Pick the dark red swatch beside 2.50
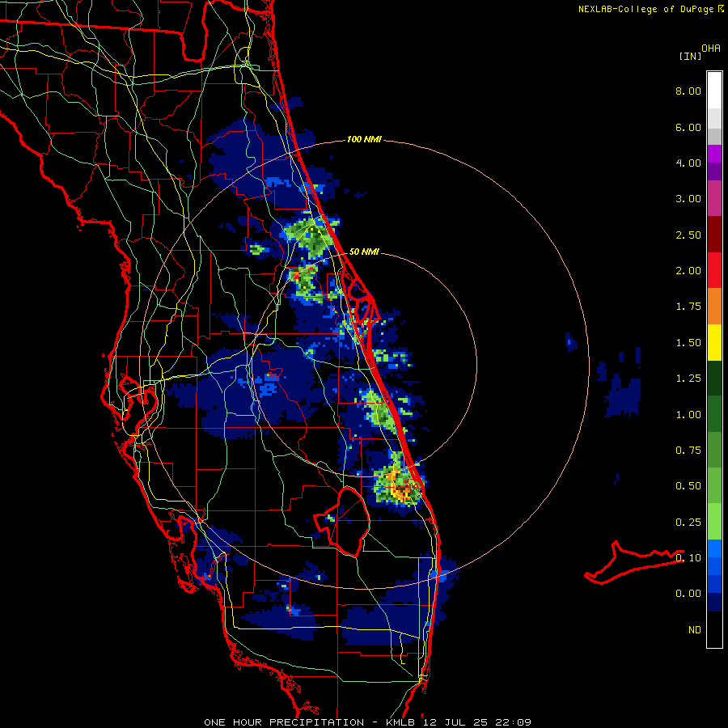728x728 pixels. point(714,235)
